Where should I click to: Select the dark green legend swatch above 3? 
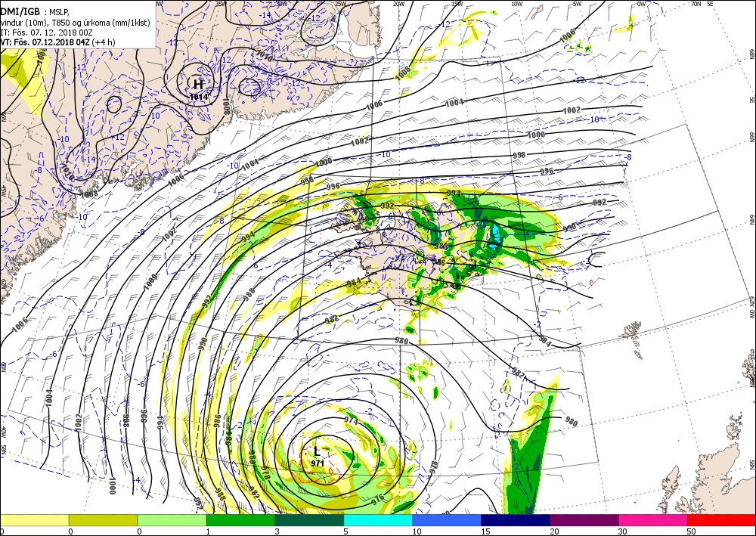pos(309,520)
